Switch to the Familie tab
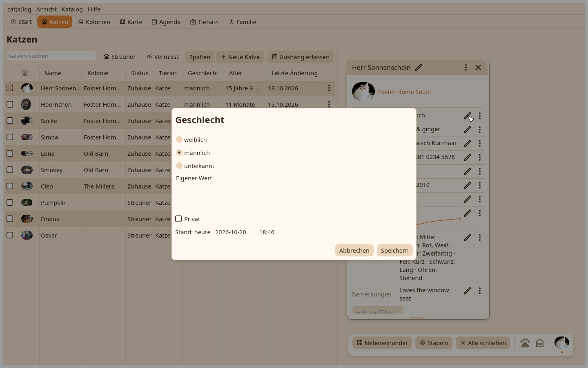 [243, 22]
